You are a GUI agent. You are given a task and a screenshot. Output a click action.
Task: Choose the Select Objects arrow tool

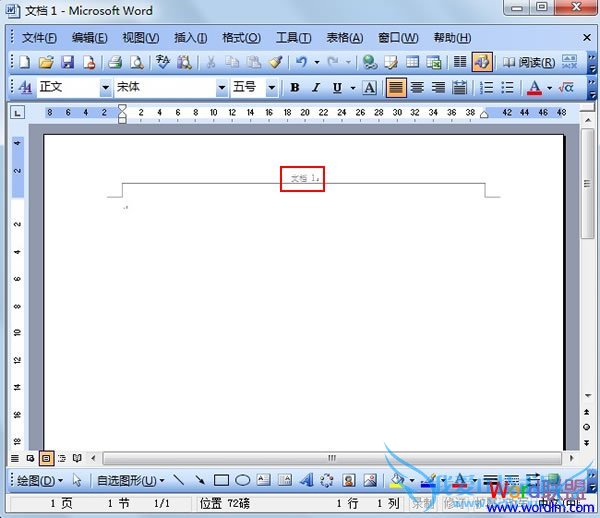click(x=77, y=480)
